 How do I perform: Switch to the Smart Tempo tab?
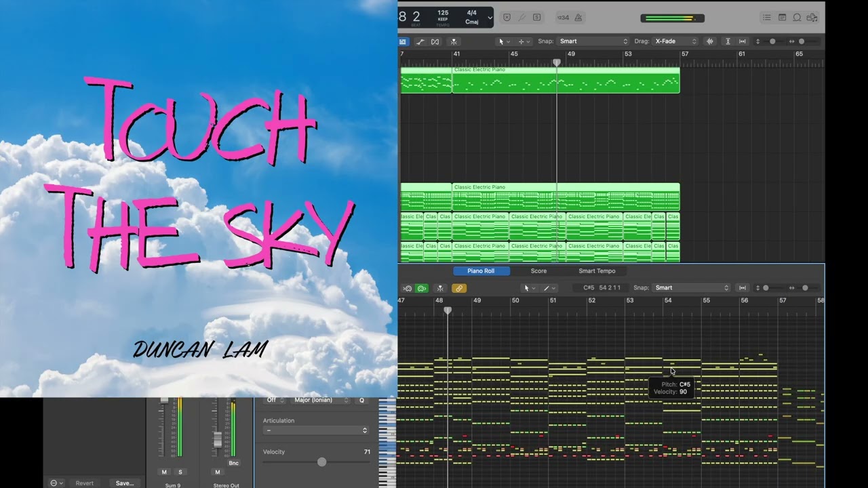point(597,271)
